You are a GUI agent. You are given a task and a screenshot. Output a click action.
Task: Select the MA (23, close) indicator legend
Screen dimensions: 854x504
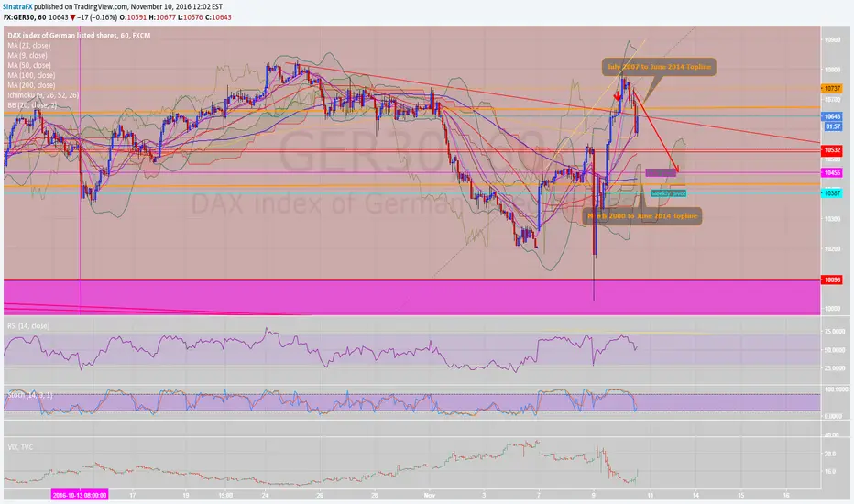tap(29, 46)
